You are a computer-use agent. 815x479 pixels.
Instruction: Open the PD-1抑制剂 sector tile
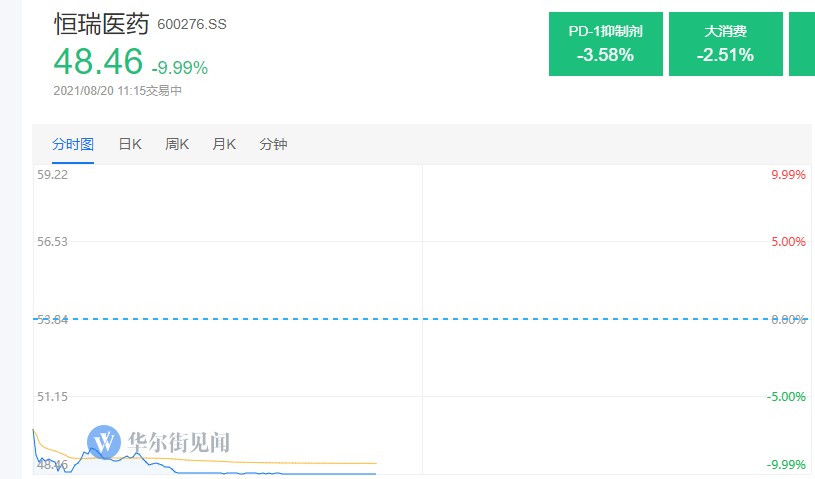click(x=606, y=44)
